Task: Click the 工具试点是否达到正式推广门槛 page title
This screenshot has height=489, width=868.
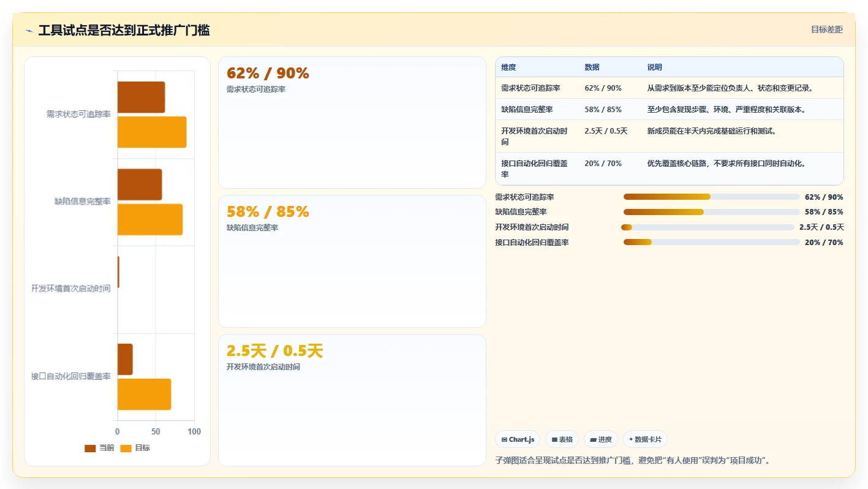Action: (x=124, y=31)
